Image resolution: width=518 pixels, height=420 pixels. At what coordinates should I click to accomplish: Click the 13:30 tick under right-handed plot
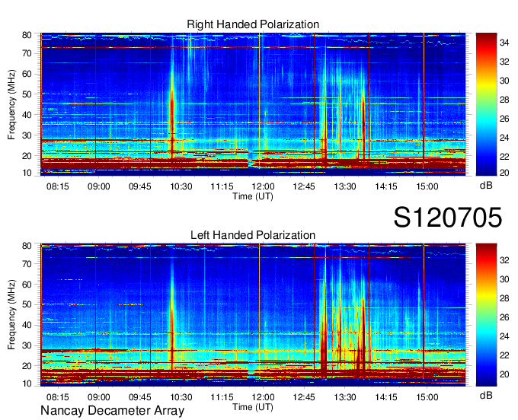tap(345, 186)
